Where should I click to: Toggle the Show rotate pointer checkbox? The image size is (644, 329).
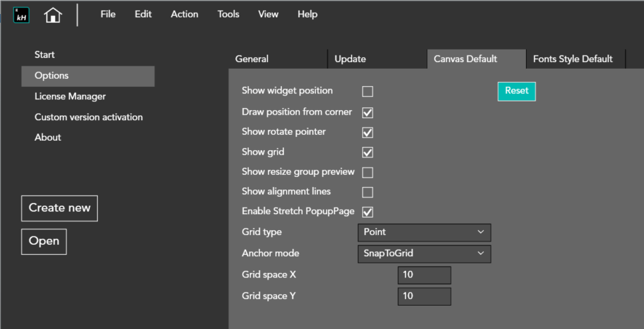(367, 132)
